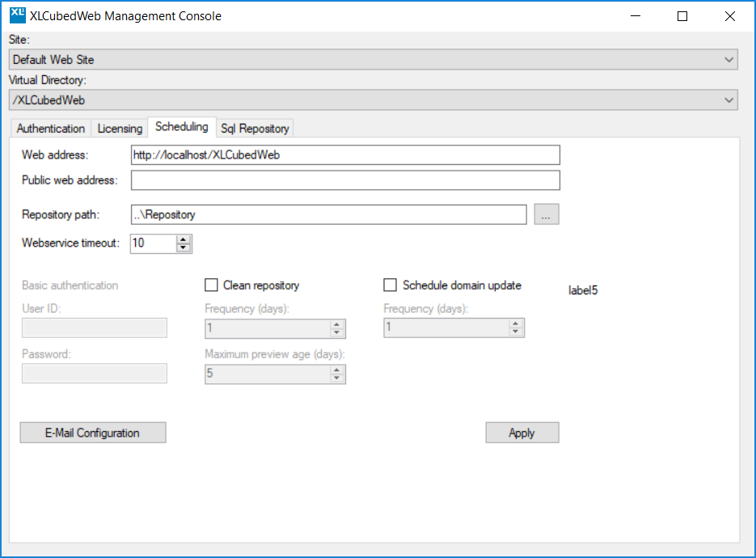Screen dimensions: 756x558
Task: Click the Webservice timeout value box
Action: coord(154,243)
